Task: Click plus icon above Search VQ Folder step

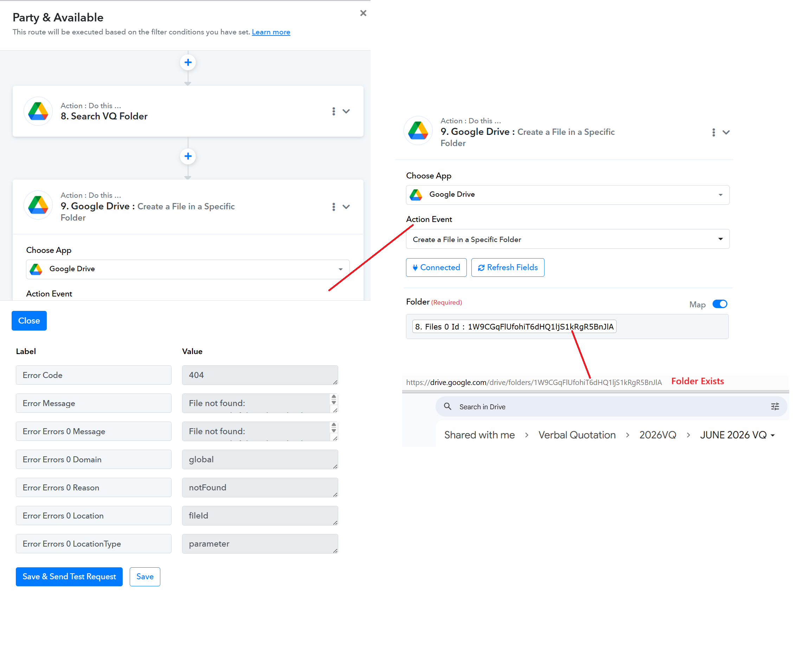Action: coord(188,62)
